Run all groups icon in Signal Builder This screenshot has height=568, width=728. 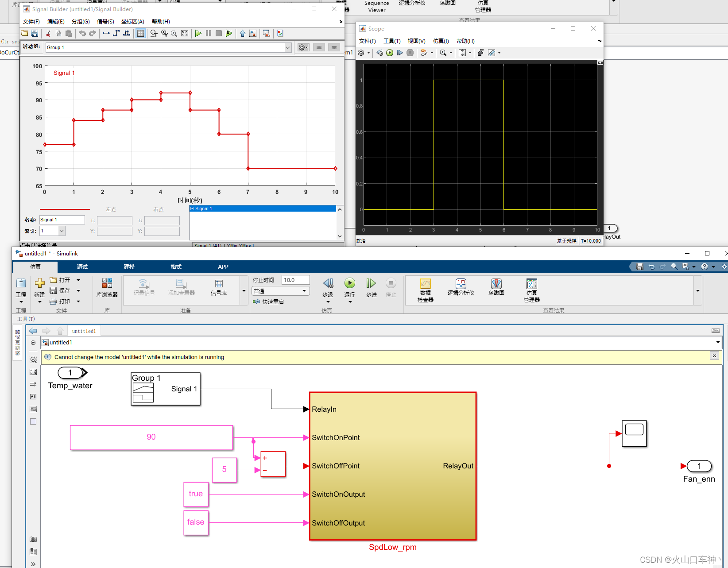(x=229, y=33)
